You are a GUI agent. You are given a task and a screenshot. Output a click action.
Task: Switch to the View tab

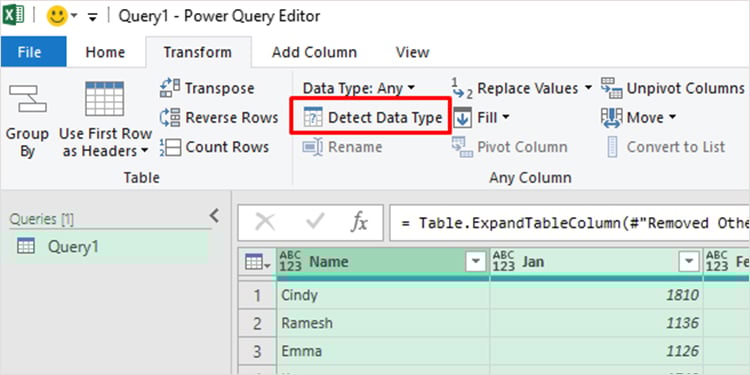click(x=412, y=52)
